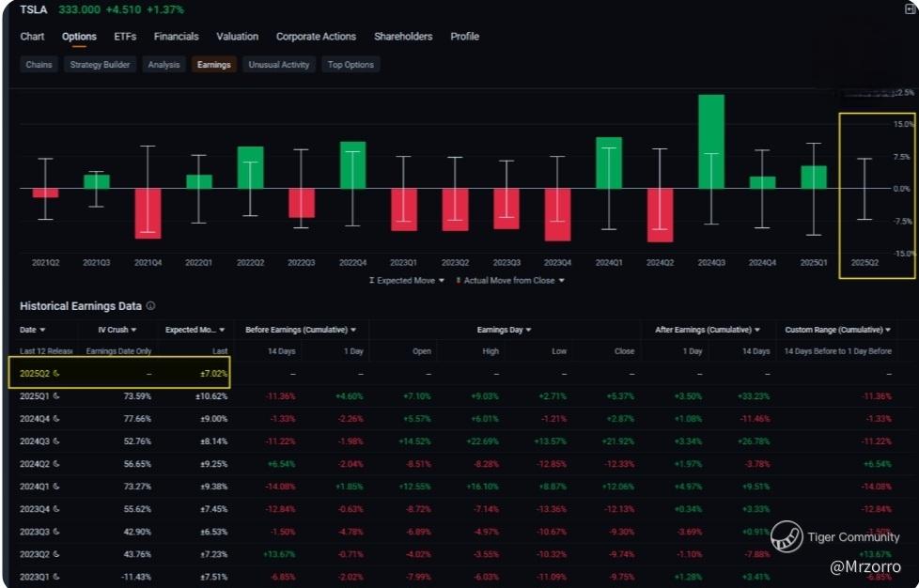The image size is (919, 588).
Task: Open Top Options sub-tab
Action: (x=350, y=65)
